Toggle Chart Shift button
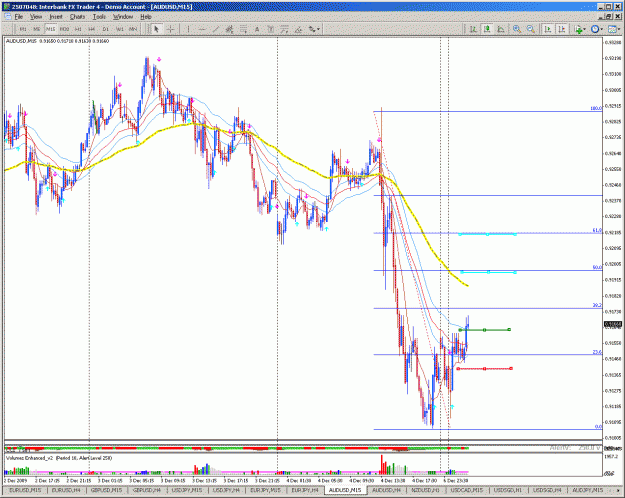 (x=562, y=29)
